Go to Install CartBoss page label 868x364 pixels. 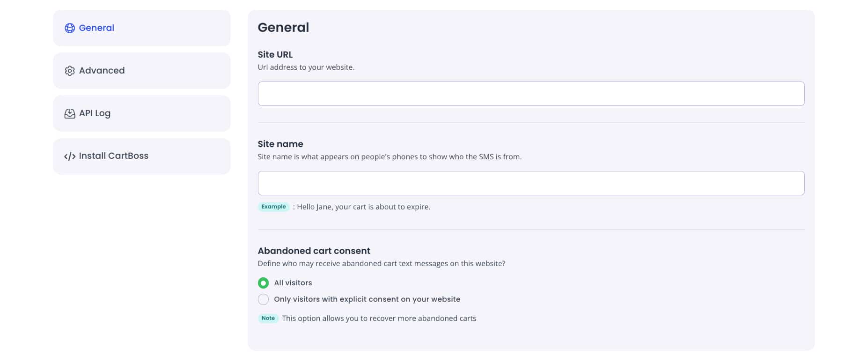tap(114, 156)
